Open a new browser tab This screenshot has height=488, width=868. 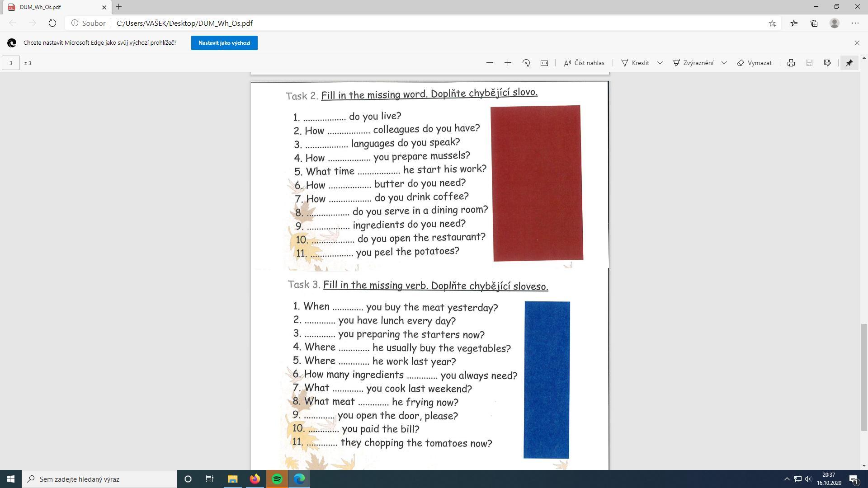pos(118,7)
